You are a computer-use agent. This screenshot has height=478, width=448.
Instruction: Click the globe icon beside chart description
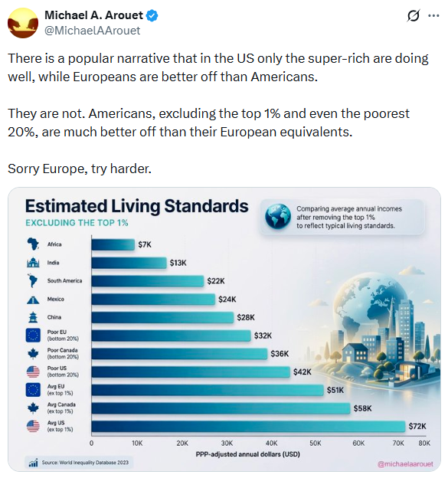[x=278, y=217]
